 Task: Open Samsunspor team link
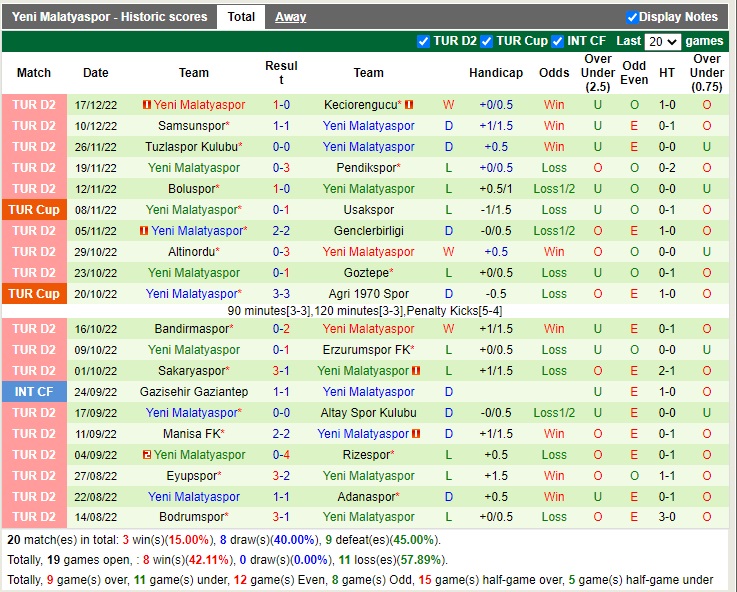pyautogui.click(x=192, y=126)
